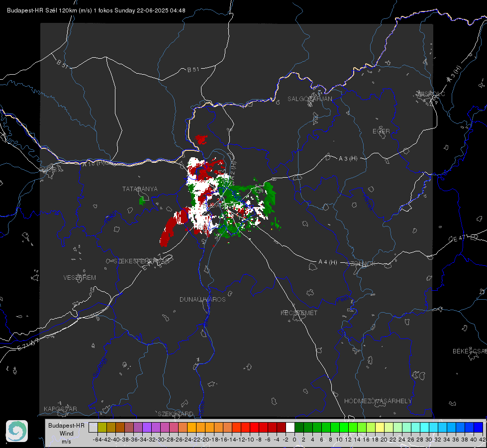Click the Budapest-HR legend title
This screenshot has width=487, height=448.
click(x=66, y=425)
